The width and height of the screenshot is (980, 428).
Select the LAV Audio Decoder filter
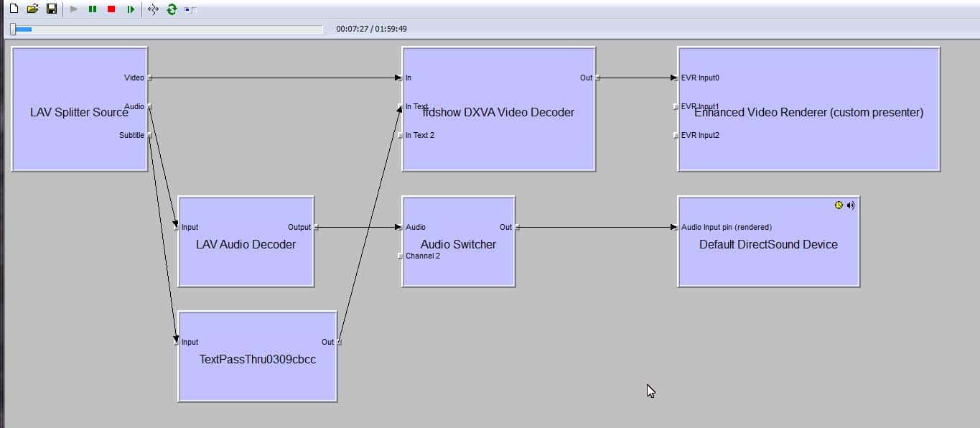point(246,241)
